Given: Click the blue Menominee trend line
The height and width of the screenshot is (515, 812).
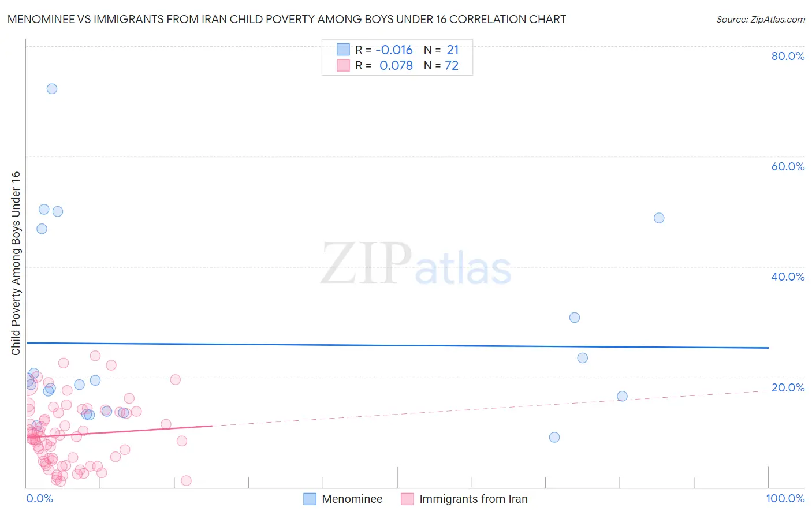Looking at the screenshot, I should (x=397, y=345).
